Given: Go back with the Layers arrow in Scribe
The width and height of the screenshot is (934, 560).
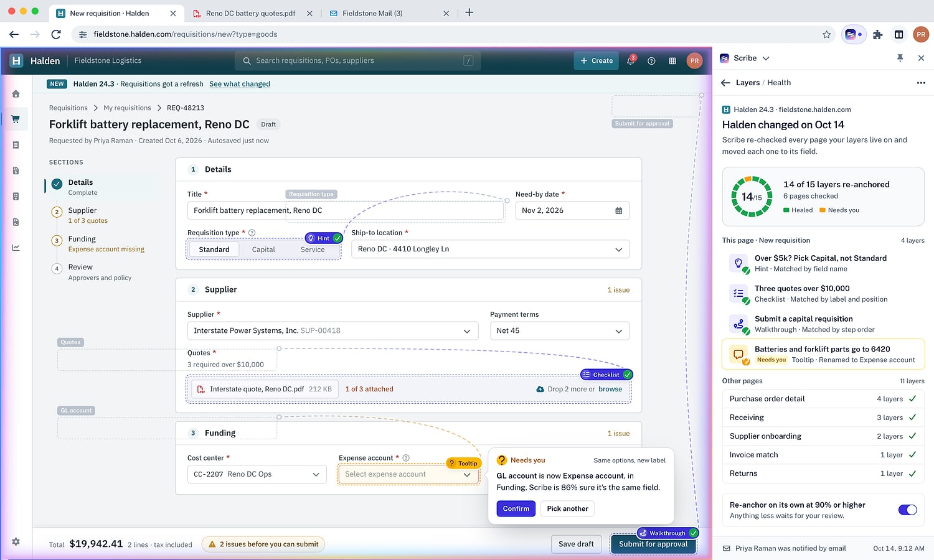Looking at the screenshot, I should pyautogui.click(x=725, y=83).
